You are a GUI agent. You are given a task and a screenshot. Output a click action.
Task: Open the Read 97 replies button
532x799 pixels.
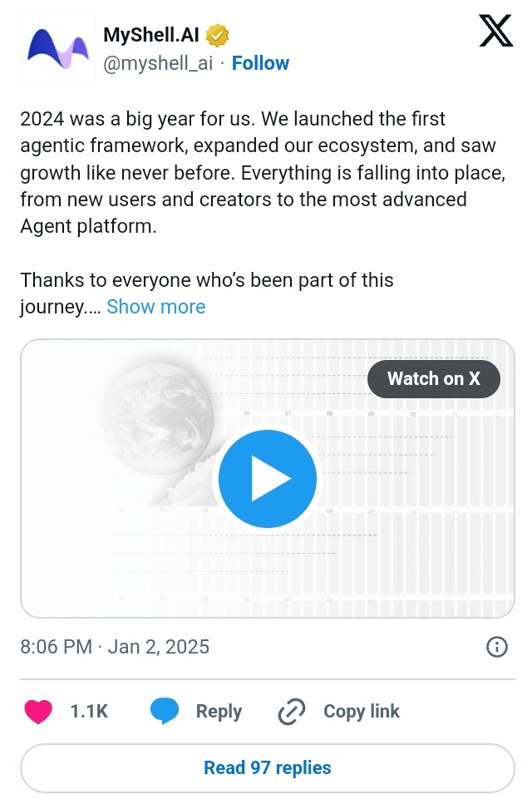[x=267, y=767]
